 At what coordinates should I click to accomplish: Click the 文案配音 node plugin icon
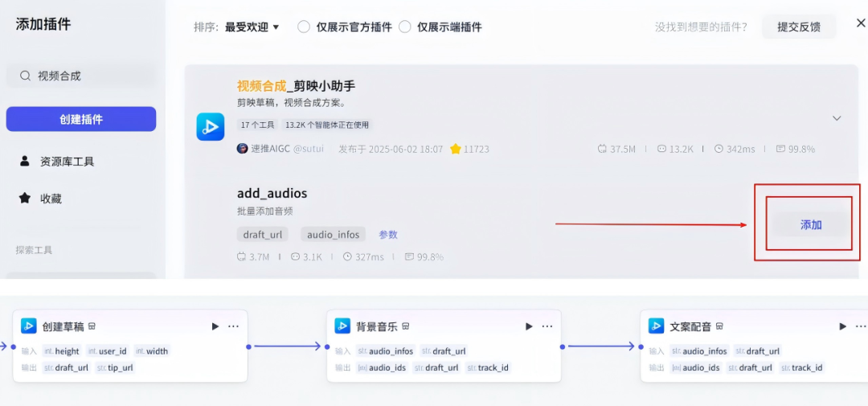click(656, 326)
